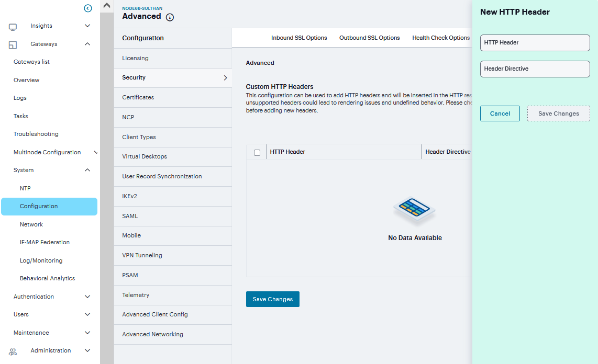Click the Administration people icon
Screen dimensions: 598x364
[13, 351]
